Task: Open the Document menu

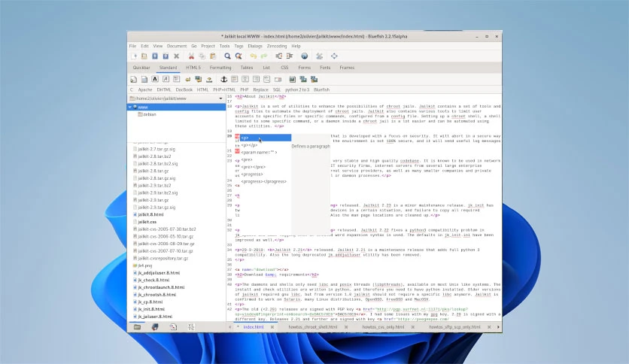Action: [x=177, y=46]
